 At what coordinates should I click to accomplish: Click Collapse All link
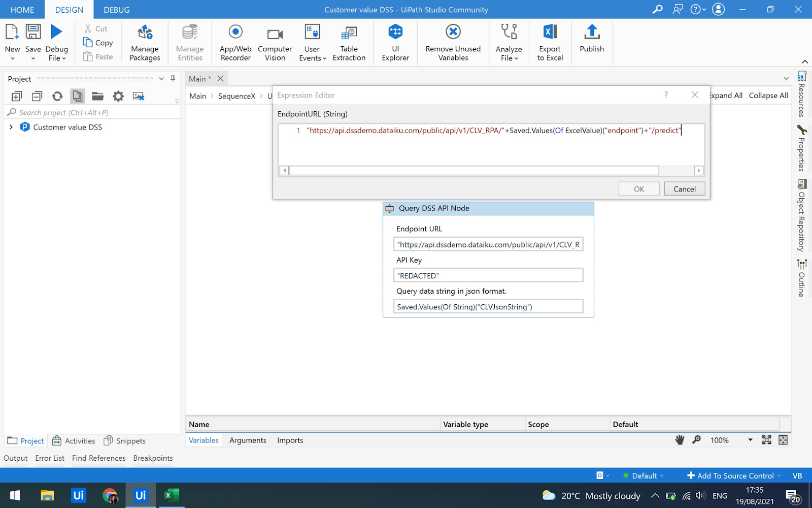click(768, 96)
